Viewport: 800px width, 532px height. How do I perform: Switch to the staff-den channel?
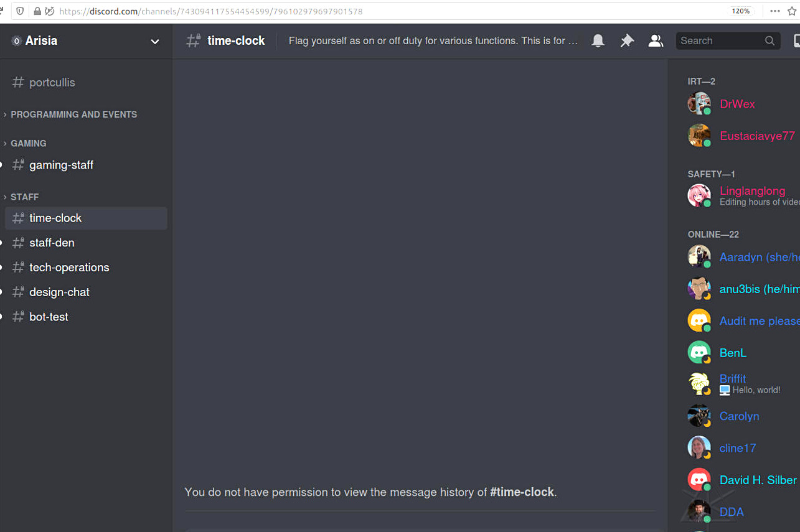[x=52, y=243]
